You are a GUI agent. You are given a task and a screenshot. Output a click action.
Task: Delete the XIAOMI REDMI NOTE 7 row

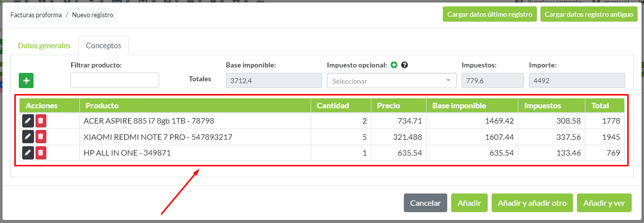point(41,137)
